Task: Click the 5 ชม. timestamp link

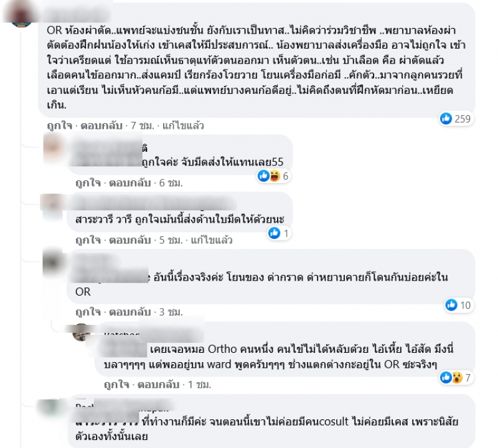Action: [171, 240]
